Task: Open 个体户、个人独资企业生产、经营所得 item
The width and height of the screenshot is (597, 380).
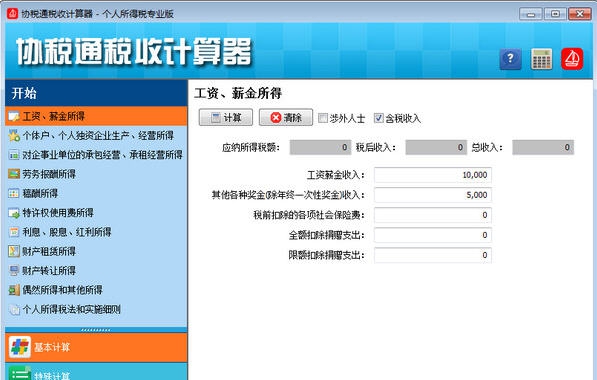Action: tap(96, 136)
